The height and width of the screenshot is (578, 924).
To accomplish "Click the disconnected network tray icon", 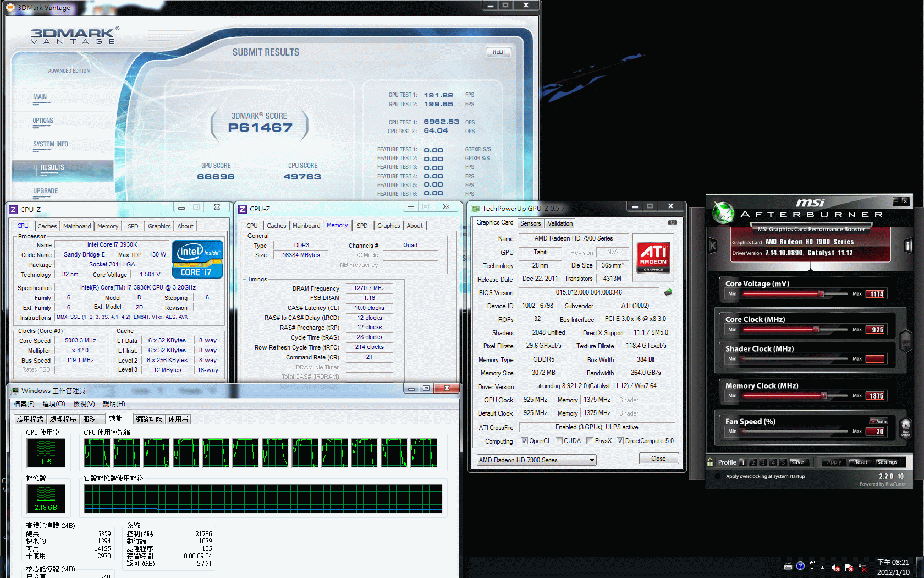I will point(862,568).
